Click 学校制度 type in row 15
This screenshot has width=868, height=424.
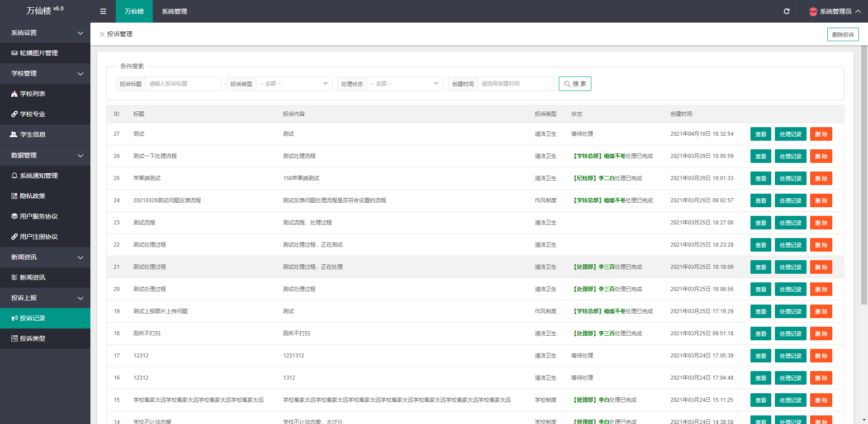pos(546,400)
